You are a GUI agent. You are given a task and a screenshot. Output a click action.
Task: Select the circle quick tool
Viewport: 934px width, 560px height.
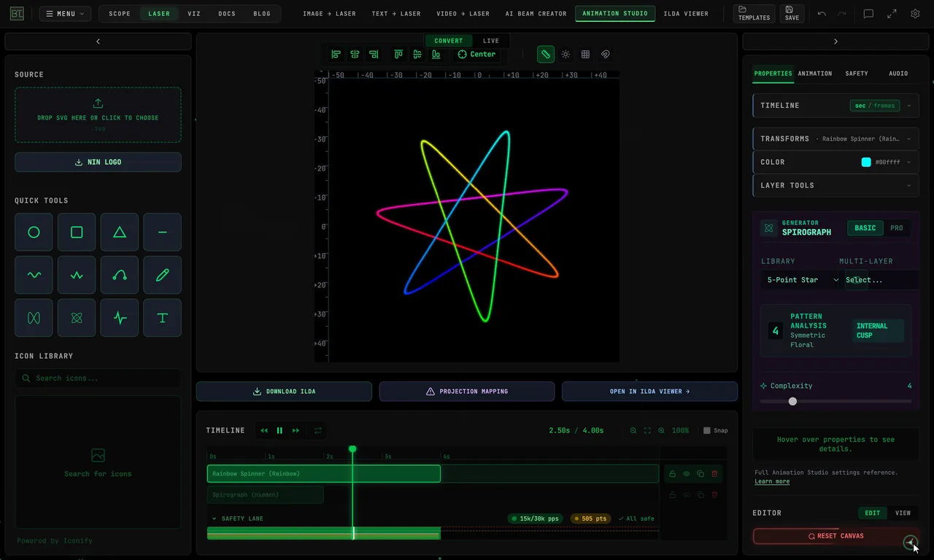34,233
